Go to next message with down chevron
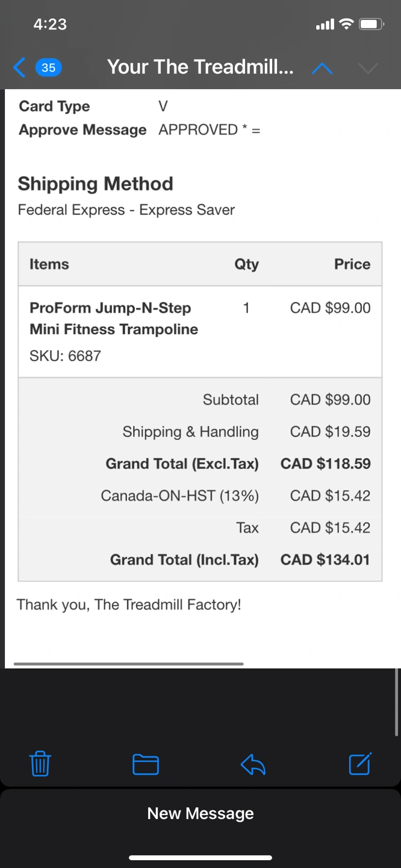 click(367, 68)
